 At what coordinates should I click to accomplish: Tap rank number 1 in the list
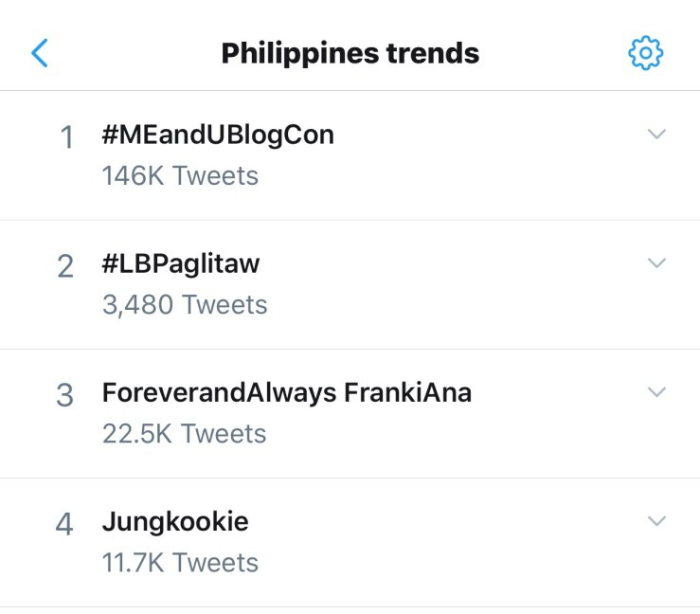[x=66, y=139]
